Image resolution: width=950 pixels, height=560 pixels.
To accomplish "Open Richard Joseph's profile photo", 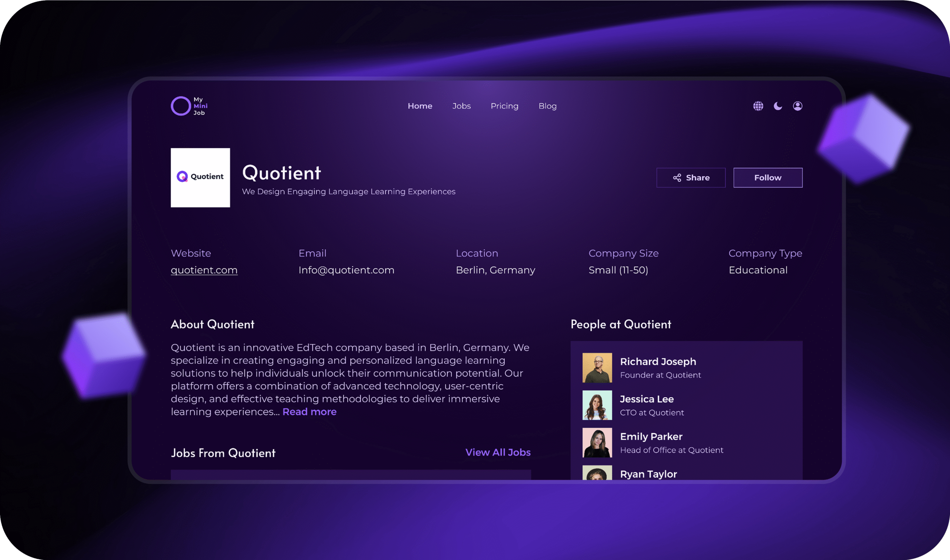I will click(x=597, y=368).
